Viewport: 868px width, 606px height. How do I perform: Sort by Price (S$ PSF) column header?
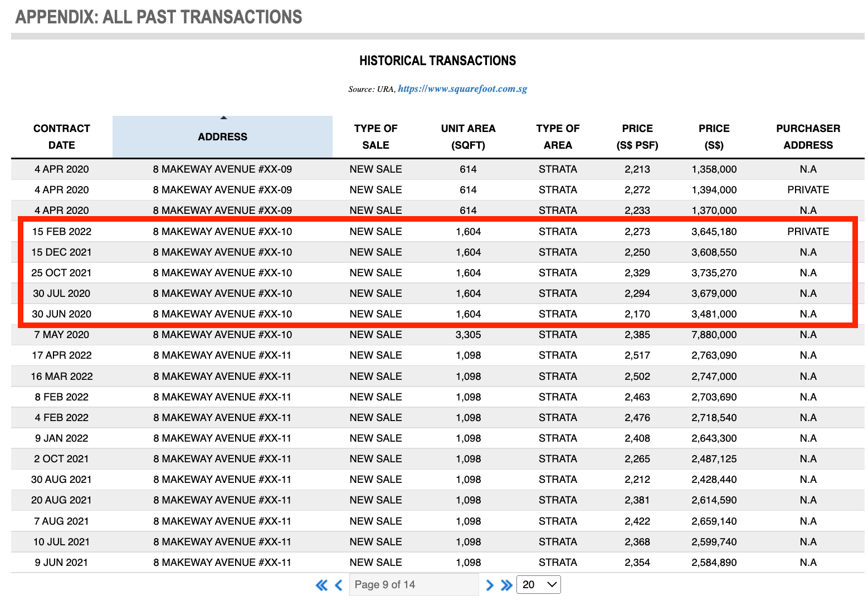tap(637, 137)
